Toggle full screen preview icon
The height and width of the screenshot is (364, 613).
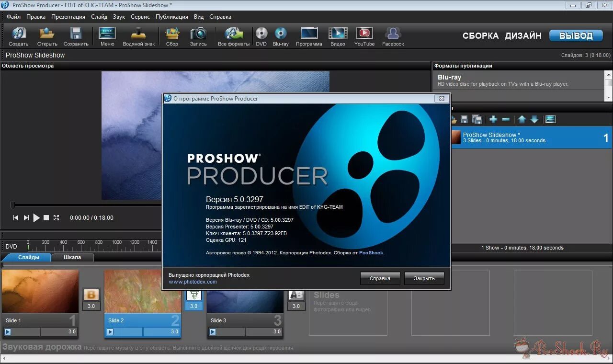[56, 218]
